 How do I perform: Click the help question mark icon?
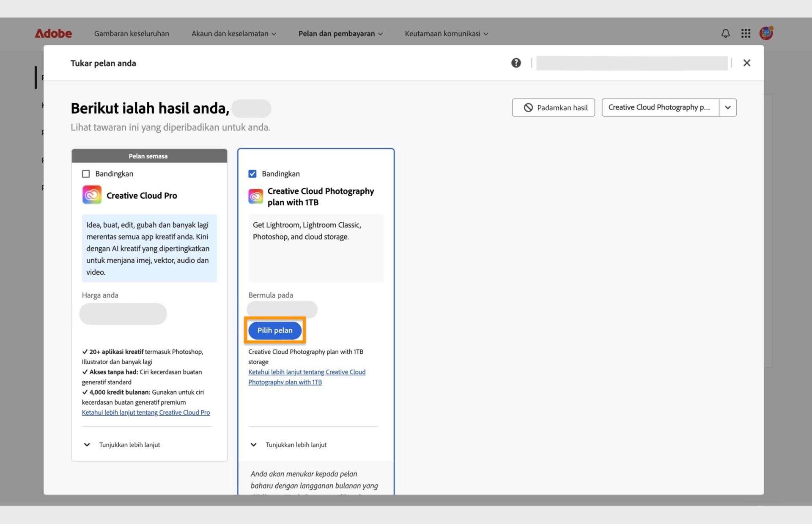click(x=516, y=63)
